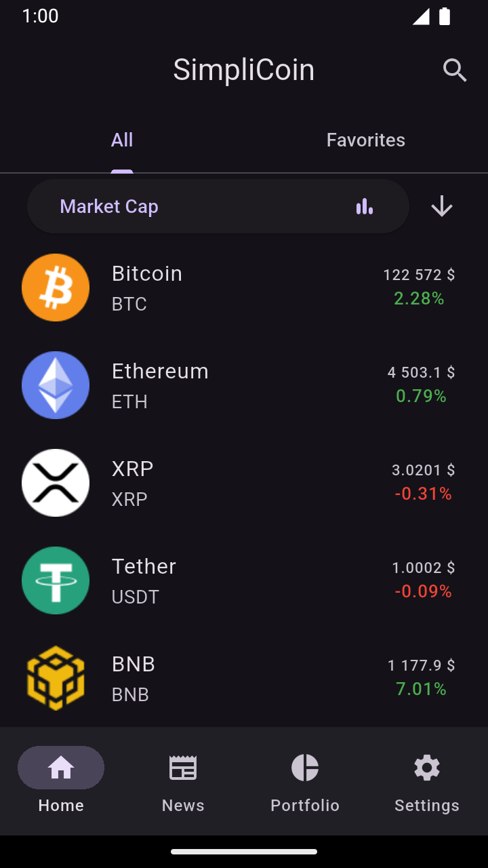488x868 pixels.
Task: Tap the Bitcoin orange logo icon
Action: (56, 288)
